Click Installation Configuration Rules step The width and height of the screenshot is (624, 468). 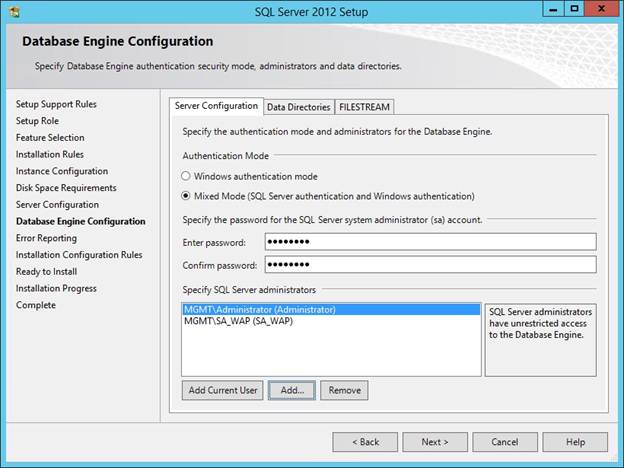pos(79,255)
